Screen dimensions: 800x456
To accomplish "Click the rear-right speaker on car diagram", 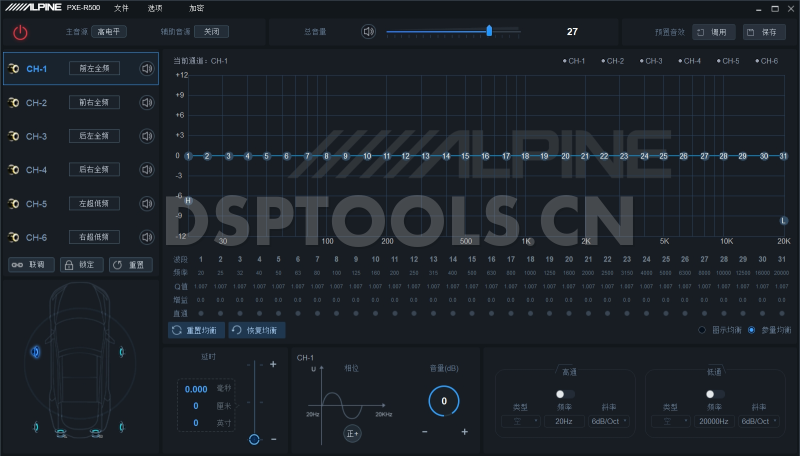I will [x=121, y=427].
